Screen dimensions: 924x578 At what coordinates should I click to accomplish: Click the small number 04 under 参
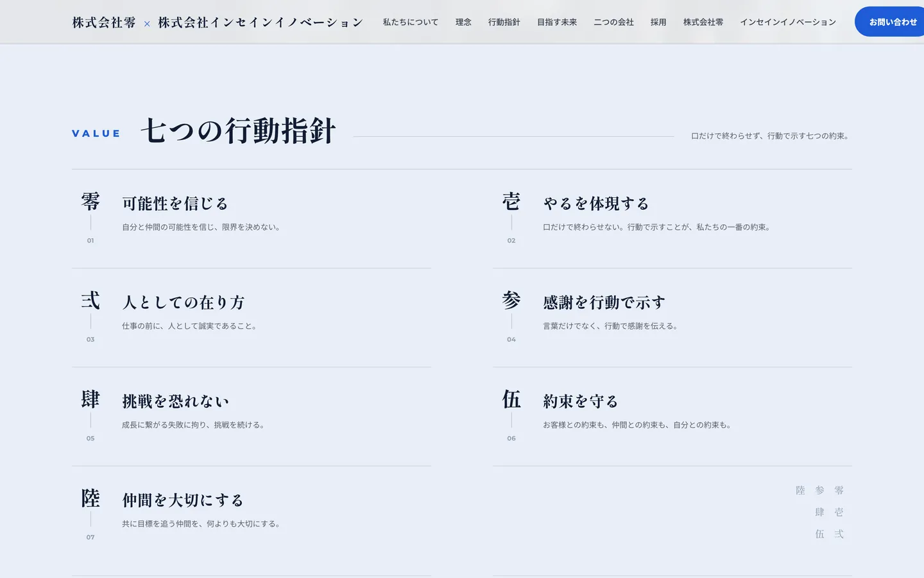pos(511,340)
